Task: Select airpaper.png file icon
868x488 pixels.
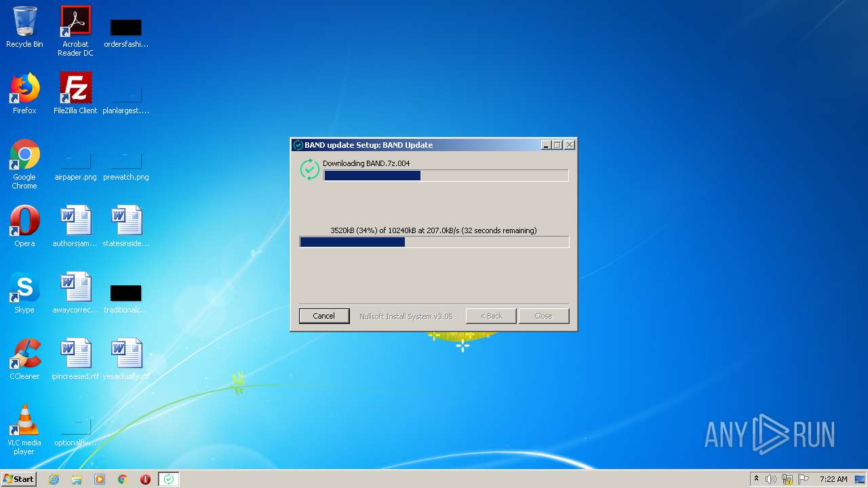Action: 75,166
